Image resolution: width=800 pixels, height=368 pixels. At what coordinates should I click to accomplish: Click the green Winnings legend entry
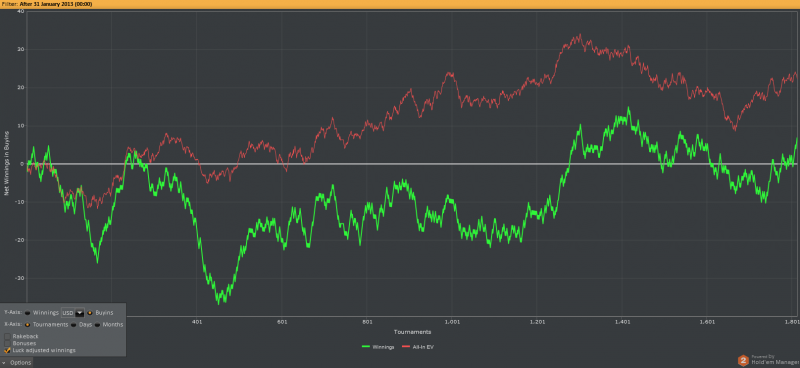pos(378,347)
